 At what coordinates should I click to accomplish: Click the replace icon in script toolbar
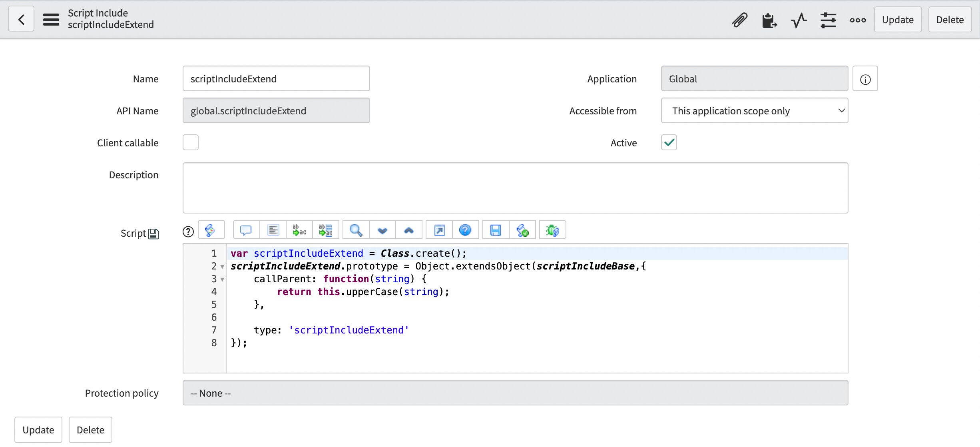click(299, 230)
